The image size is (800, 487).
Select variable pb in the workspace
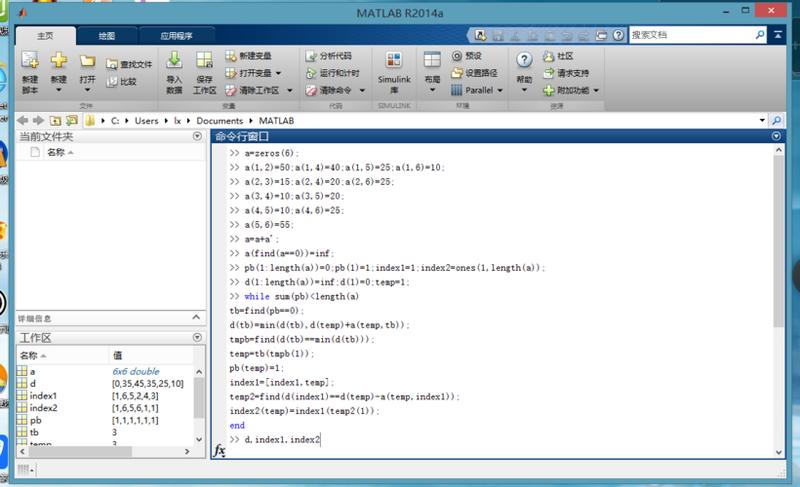click(35, 420)
